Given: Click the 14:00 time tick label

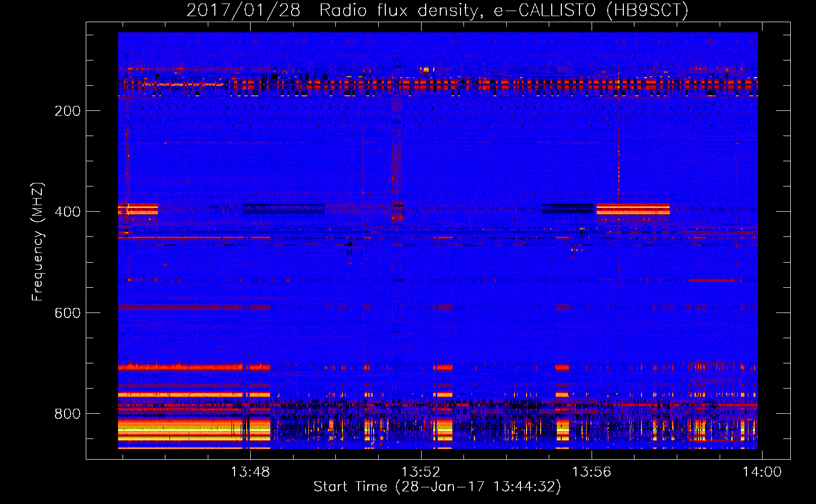Looking at the screenshot, I should click(762, 472).
